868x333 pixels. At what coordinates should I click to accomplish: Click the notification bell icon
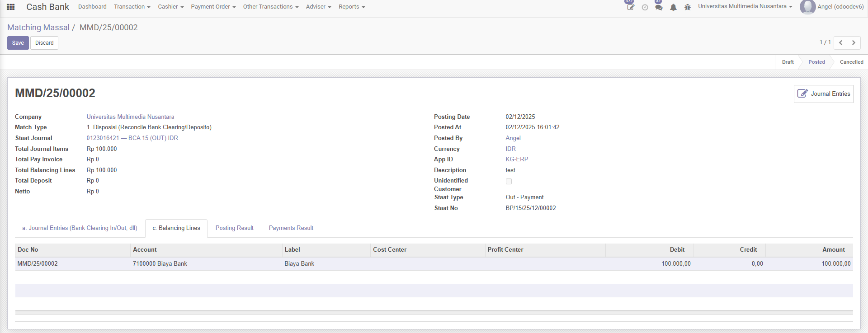pyautogui.click(x=673, y=7)
